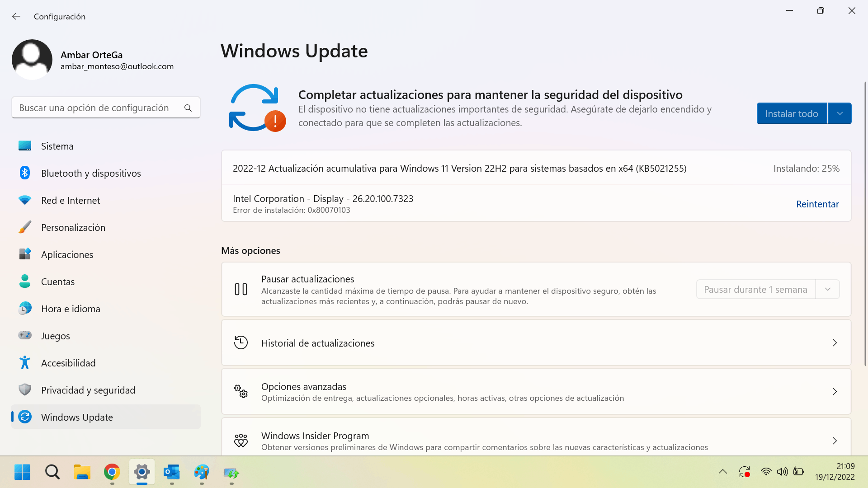Click the Privacidad y seguridad icon
The image size is (868, 488).
tap(24, 389)
